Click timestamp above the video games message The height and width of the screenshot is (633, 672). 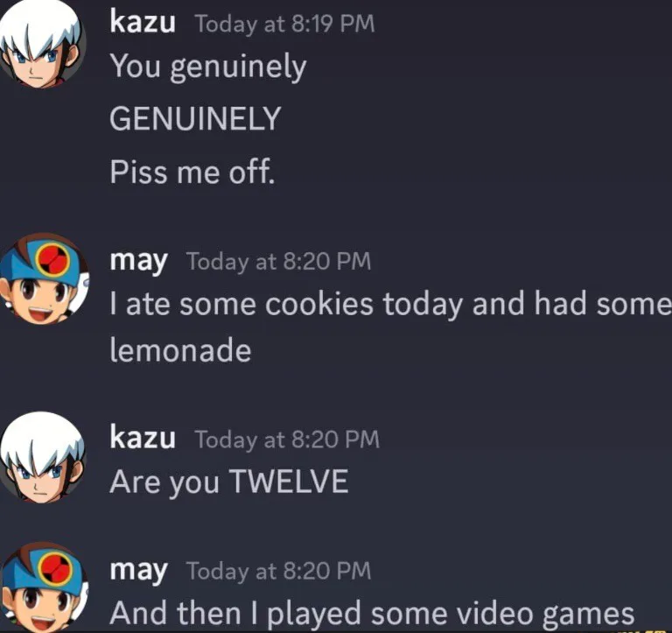coord(278,571)
